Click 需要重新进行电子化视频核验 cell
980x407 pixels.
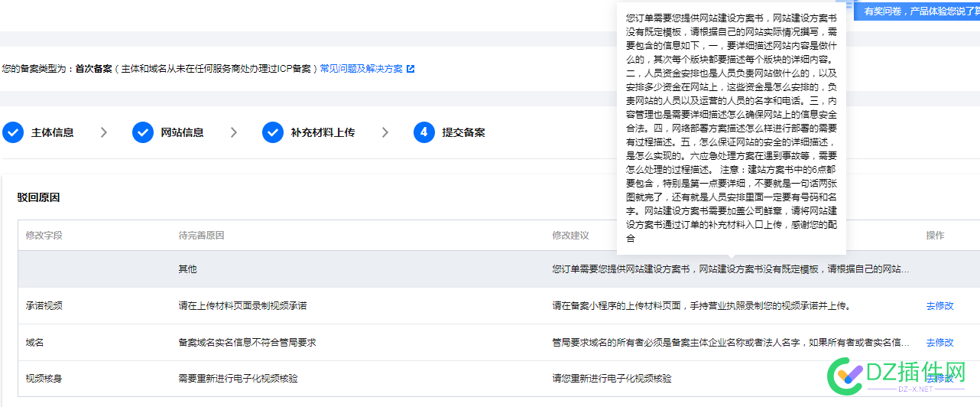click(x=238, y=378)
